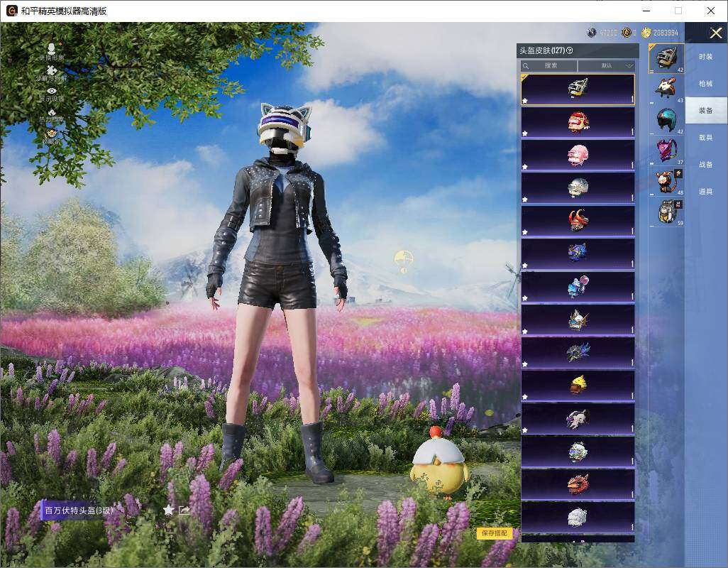Select the gray backpack category numbered 59
The width and height of the screenshot is (728, 568).
pyautogui.click(x=667, y=212)
